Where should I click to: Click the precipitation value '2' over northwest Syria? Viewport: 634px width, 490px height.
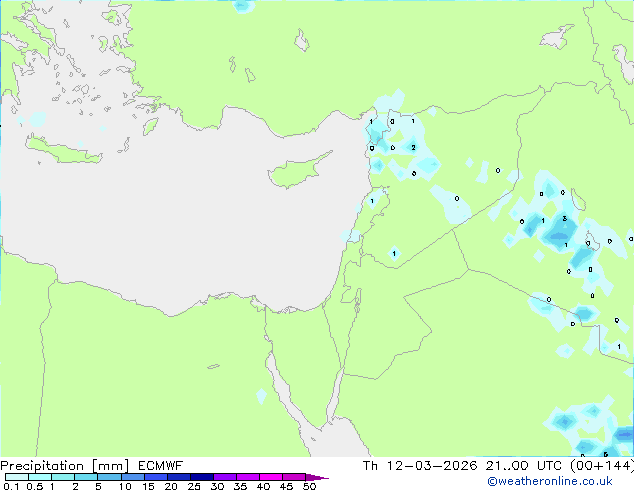click(x=413, y=148)
